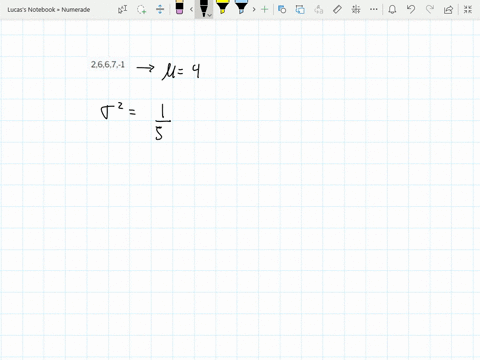Choose the lasso select tool
Screen dimensions: 480x360
point(141,9)
